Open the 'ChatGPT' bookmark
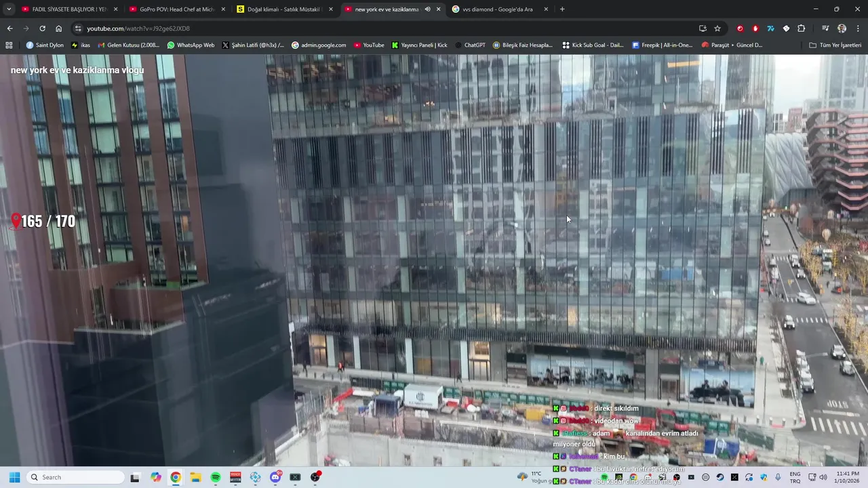The height and width of the screenshot is (488, 868). tap(470, 45)
